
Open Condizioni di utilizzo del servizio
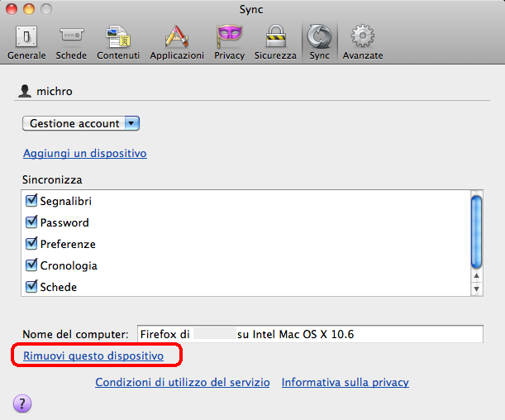coord(183,382)
